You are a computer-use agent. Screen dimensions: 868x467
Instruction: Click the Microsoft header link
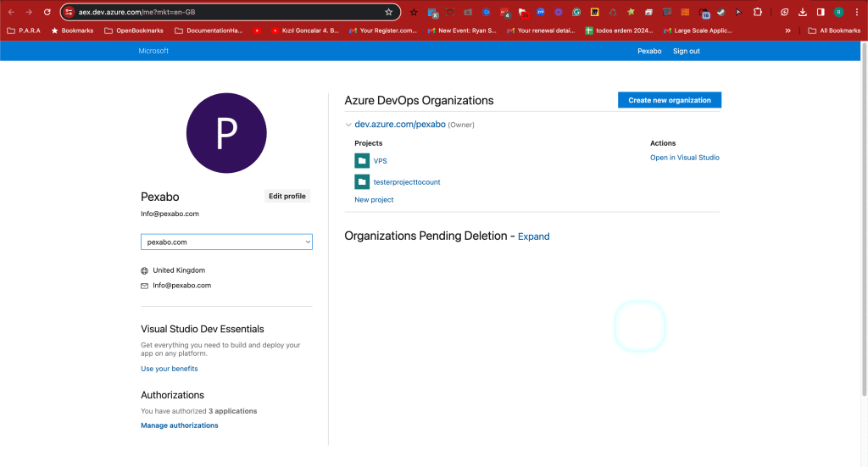(x=153, y=51)
